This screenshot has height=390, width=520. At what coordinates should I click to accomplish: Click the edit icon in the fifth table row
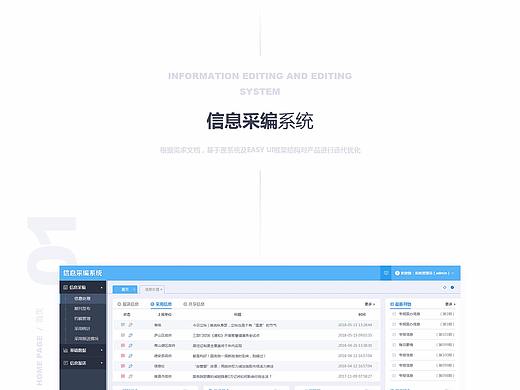[x=130, y=366]
